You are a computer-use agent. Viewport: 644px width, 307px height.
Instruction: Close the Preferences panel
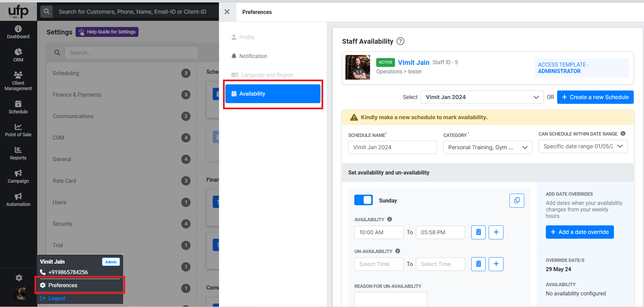pos(227,12)
